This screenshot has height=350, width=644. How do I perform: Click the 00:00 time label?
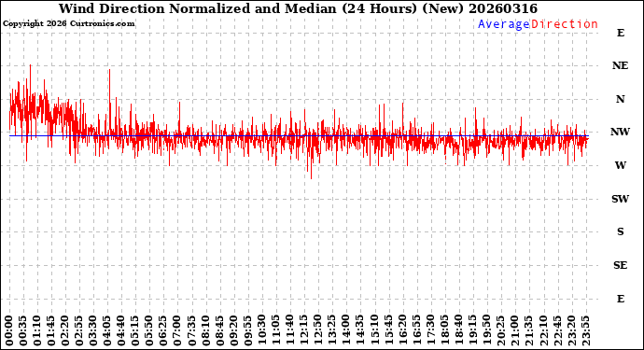pyautogui.click(x=9, y=330)
